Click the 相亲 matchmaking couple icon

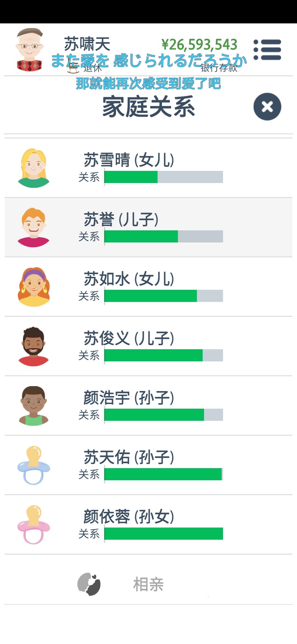pyautogui.click(x=89, y=584)
